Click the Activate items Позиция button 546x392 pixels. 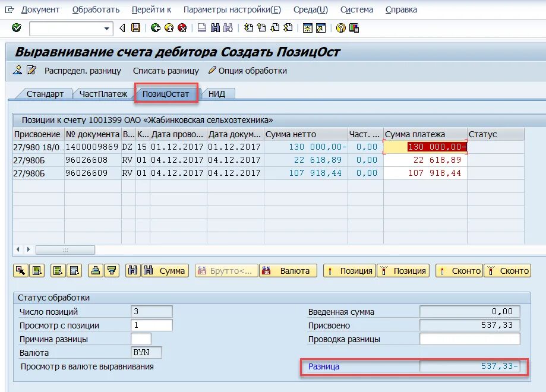350,270
